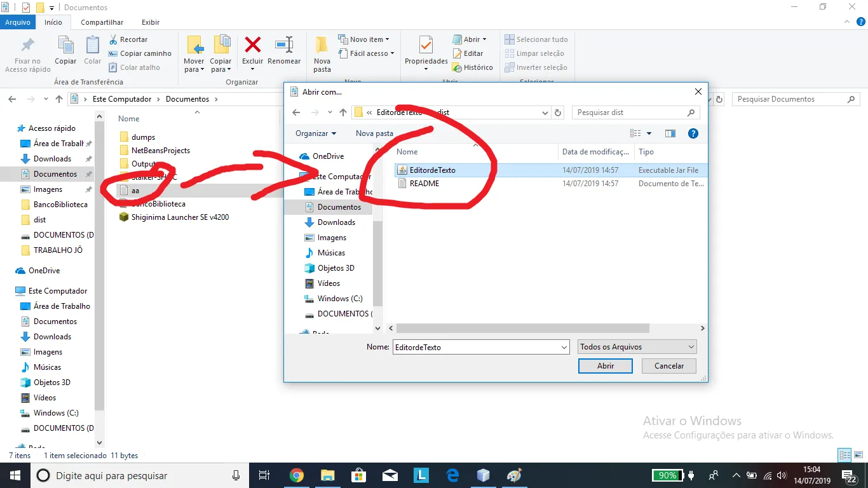
Task: Open Microsoft Store from the taskbar
Action: 358,475
